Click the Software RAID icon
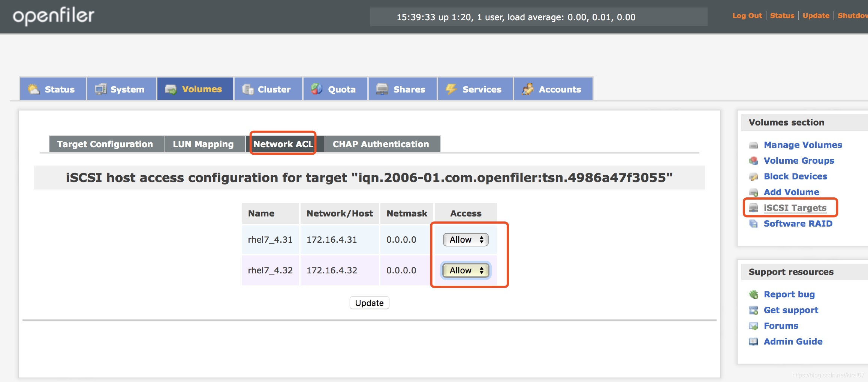Viewport: 868px width, 382px height. 753,224
